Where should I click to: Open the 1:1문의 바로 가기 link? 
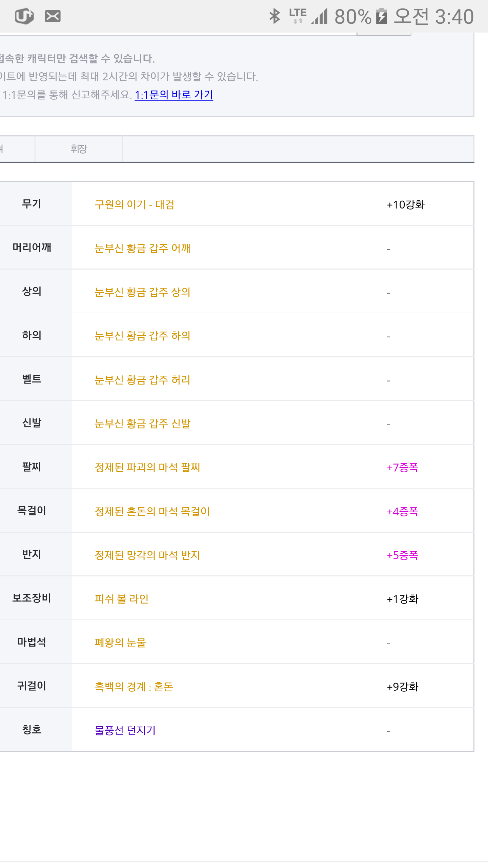(174, 95)
